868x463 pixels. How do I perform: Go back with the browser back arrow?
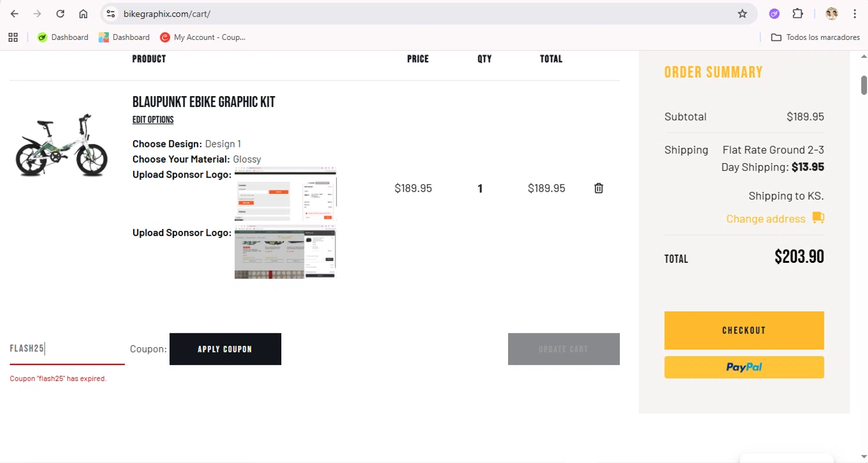14,14
